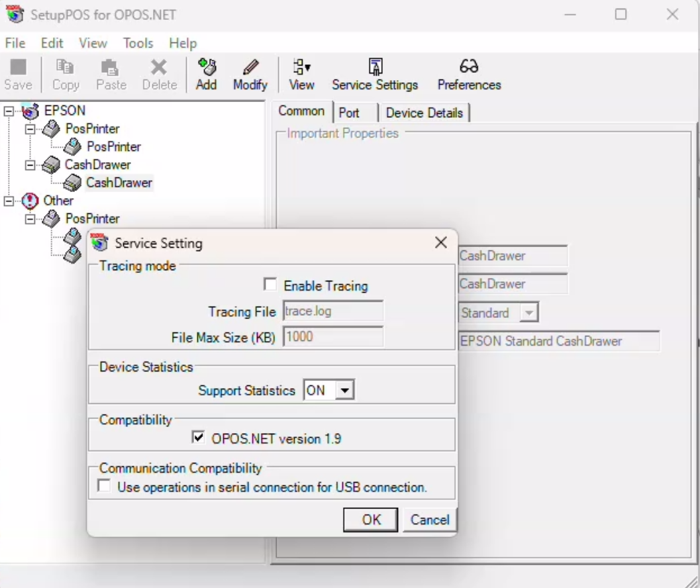Click the SetupPOS app icon in title bar
Viewport: 700px width, 588px height.
[15, 14]
